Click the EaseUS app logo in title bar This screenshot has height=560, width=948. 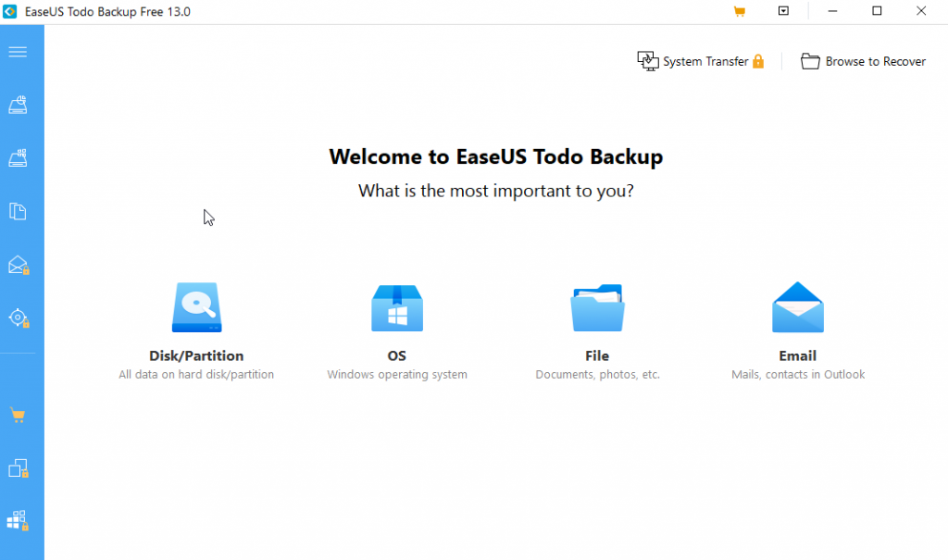pos(9,11)
